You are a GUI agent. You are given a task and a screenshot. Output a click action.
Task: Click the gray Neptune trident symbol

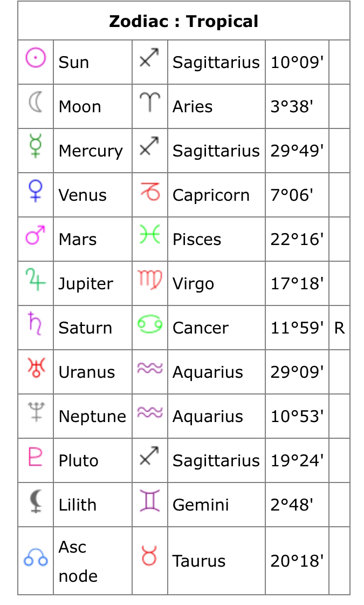(36, 412)
